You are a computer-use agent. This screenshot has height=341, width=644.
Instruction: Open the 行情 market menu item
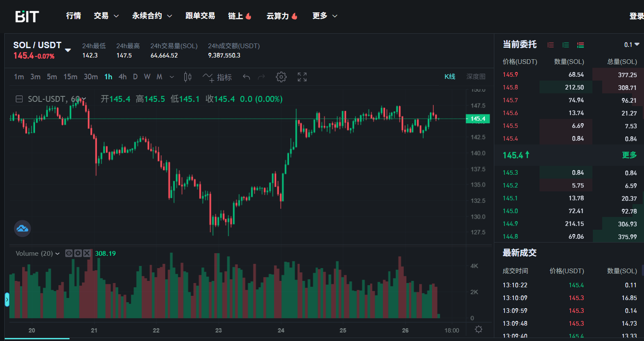pos(73,16)
